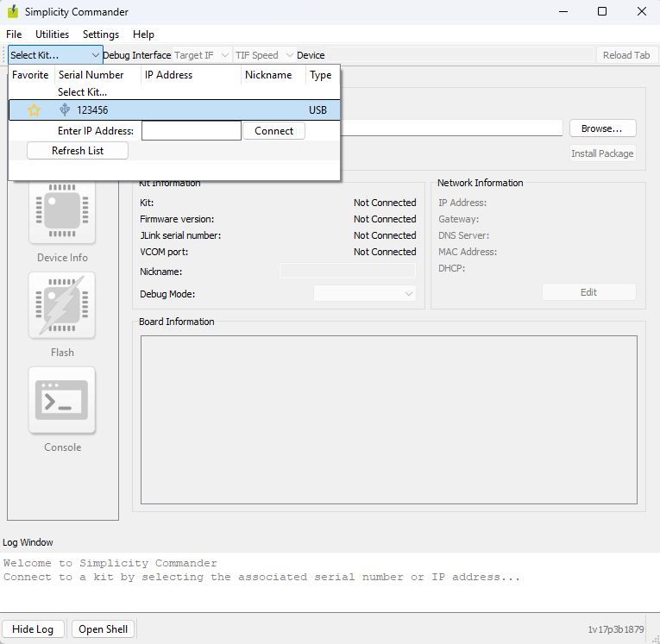Click JLink serial number 'Not Connected' value
660x644 pixels.
(x=385, y=235)
